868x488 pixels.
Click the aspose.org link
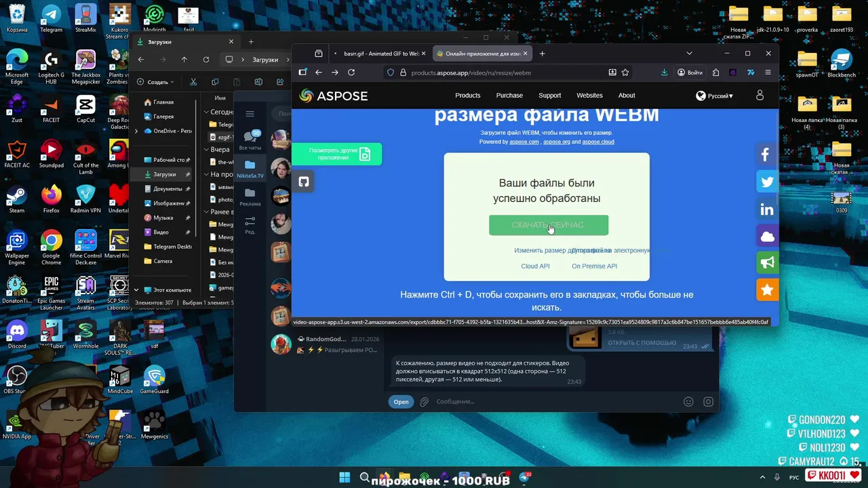pyautogui.click(x=556, y=142)
